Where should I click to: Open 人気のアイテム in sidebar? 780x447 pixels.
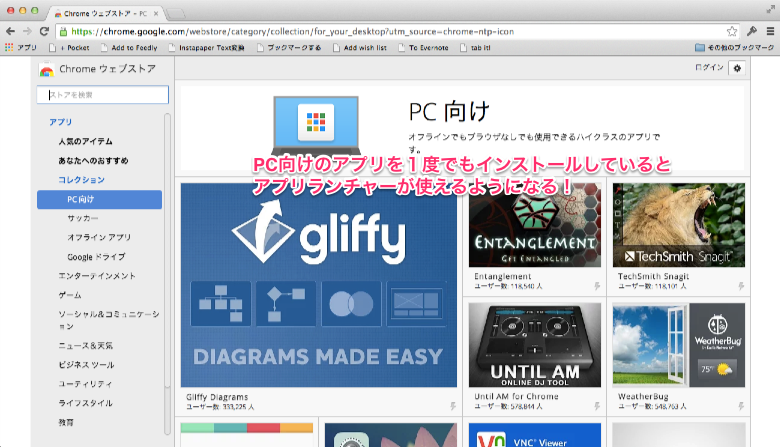click(x=86, y=141)
